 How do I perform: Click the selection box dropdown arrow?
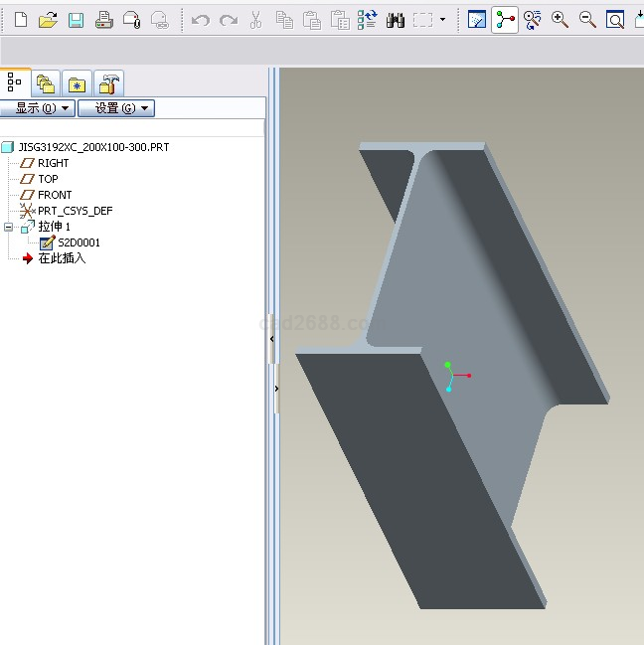(443, 20)
